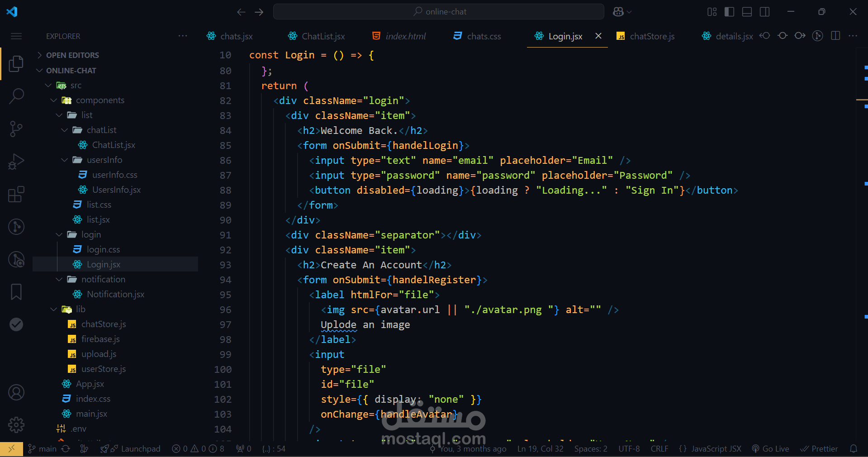Screen dimensions: 868x457
Task: Split the editor to the right
Action: coord(835,36)
